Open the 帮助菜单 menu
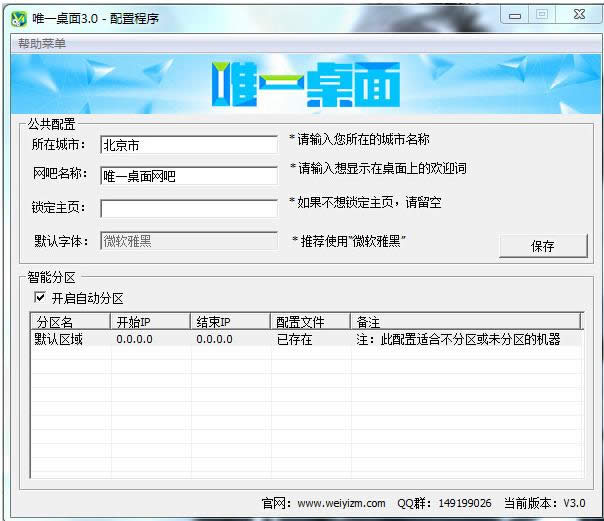Viewport: 604px width, 521px height. click(x=42, y=44)
